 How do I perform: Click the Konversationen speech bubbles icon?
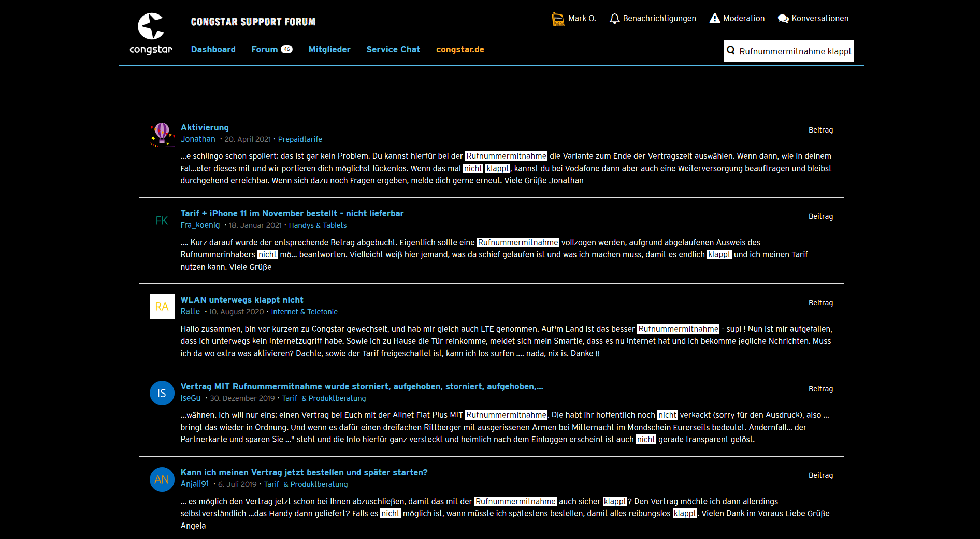tap(783, 19)
